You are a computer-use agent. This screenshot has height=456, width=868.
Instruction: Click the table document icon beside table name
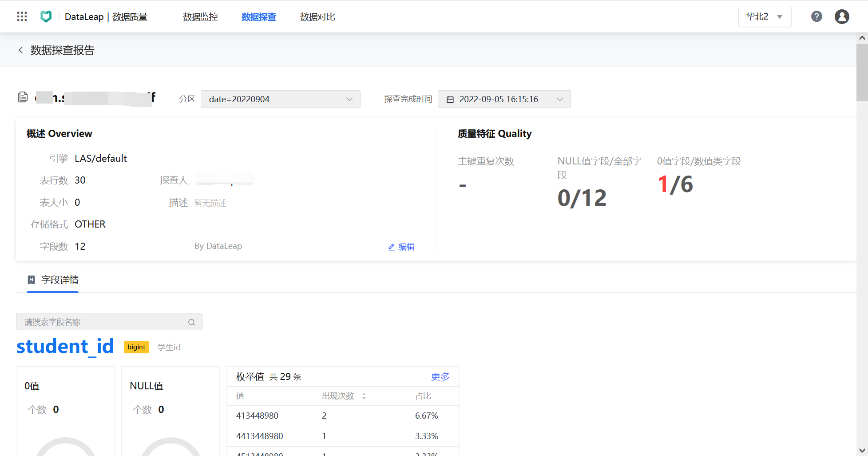click(x=23, y=97)
